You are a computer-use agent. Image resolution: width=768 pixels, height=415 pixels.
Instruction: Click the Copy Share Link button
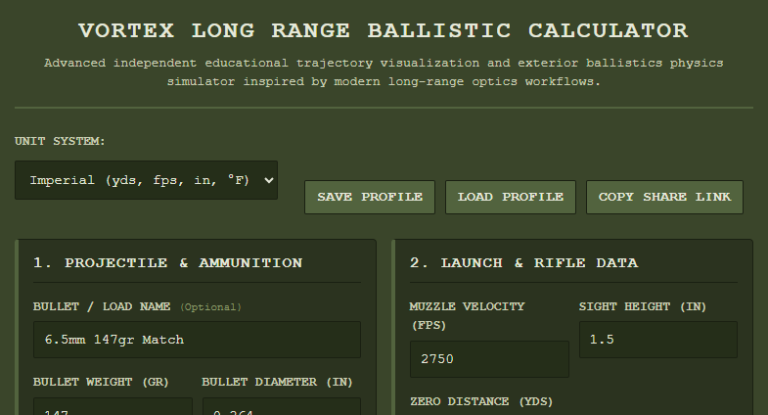coord(665,197)
